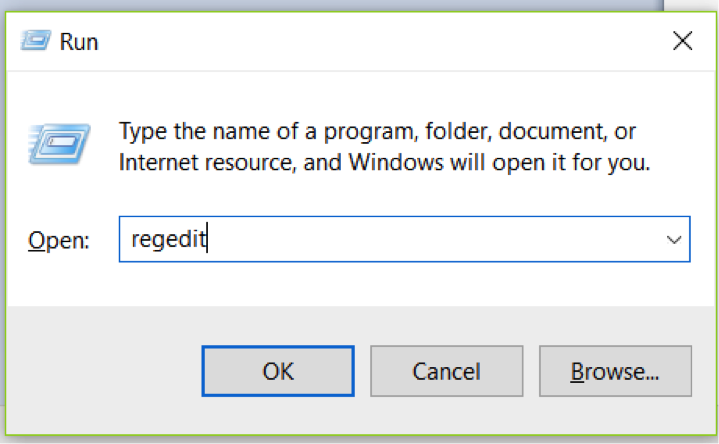Expand the Open combo box dropdown arrow
The image size is (719, 444).
point(674,240)
